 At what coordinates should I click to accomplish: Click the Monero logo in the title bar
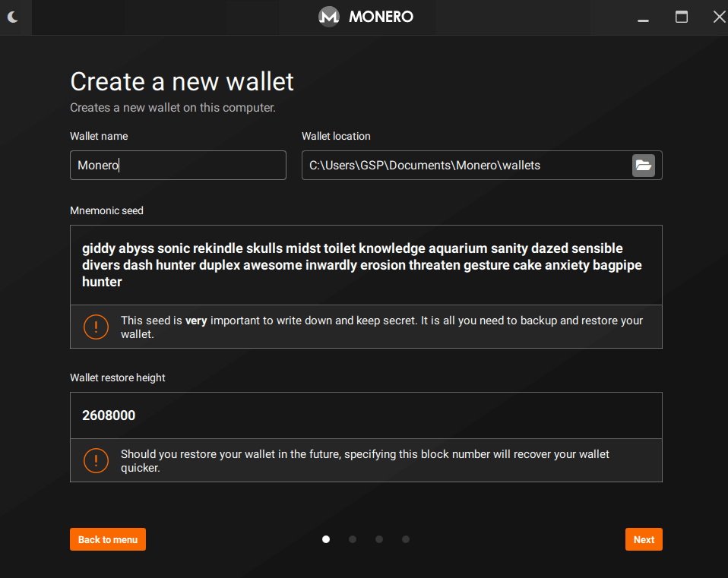pos(328,16)
